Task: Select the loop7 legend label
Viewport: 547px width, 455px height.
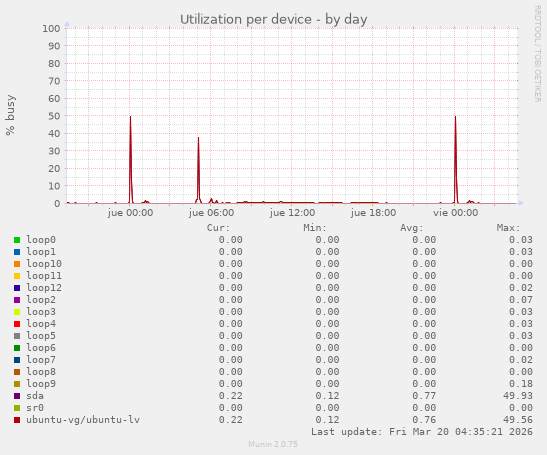Action: 41,360
